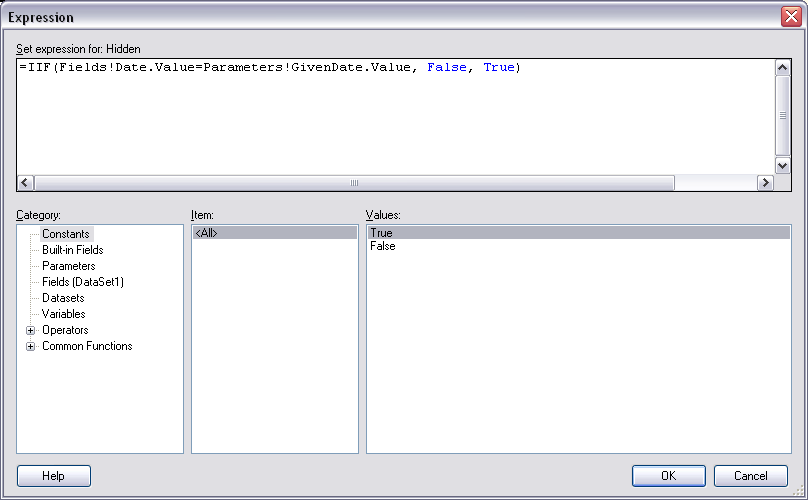
Task: Select the Variables category
Action: [64, 314]
